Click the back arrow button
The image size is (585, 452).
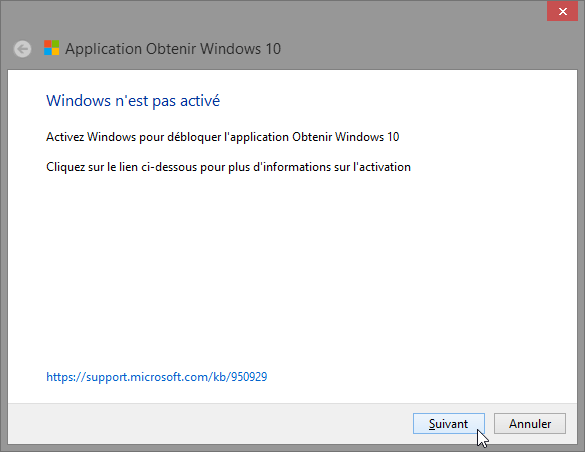(22, 49)
